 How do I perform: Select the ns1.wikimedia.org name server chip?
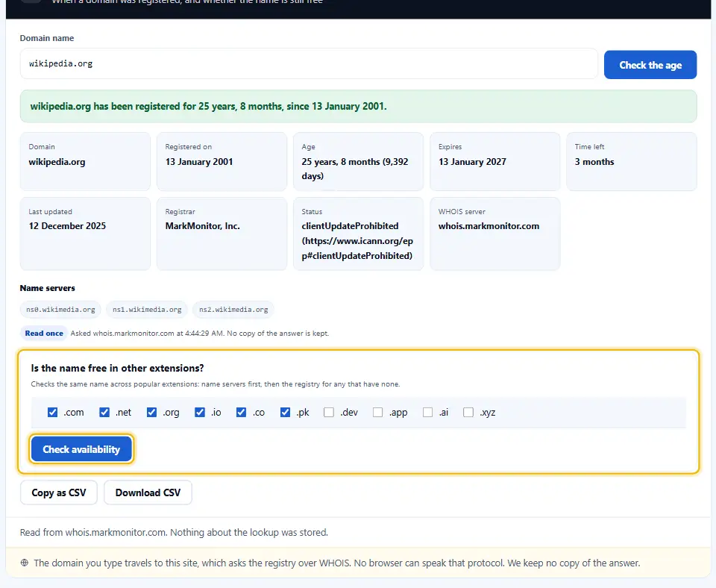click(147, 310)
